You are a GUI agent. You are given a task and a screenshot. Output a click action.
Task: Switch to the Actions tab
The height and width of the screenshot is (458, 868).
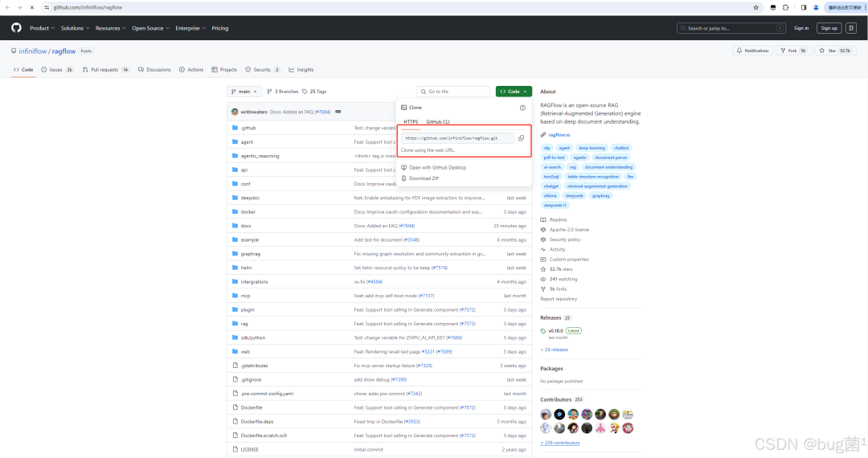point(191,70)
